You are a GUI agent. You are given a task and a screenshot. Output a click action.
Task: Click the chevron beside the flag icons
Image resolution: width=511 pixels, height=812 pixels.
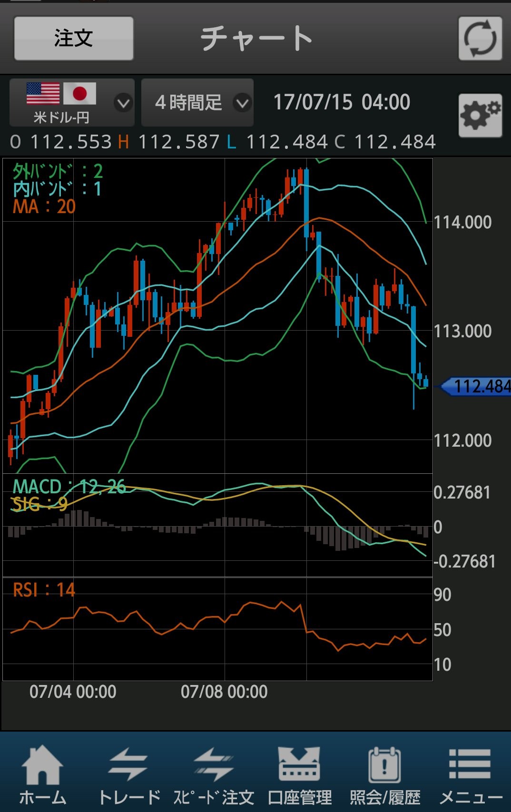point(123,103)
